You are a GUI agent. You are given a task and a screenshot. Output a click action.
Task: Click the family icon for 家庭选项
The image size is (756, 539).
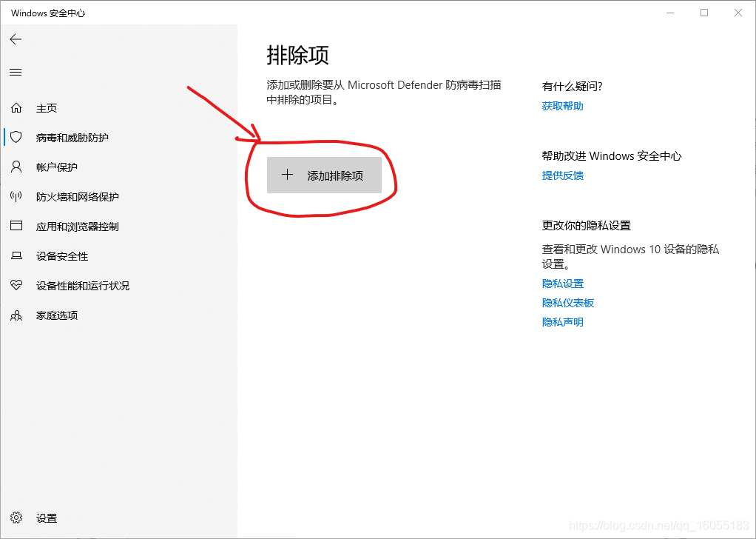16,315
